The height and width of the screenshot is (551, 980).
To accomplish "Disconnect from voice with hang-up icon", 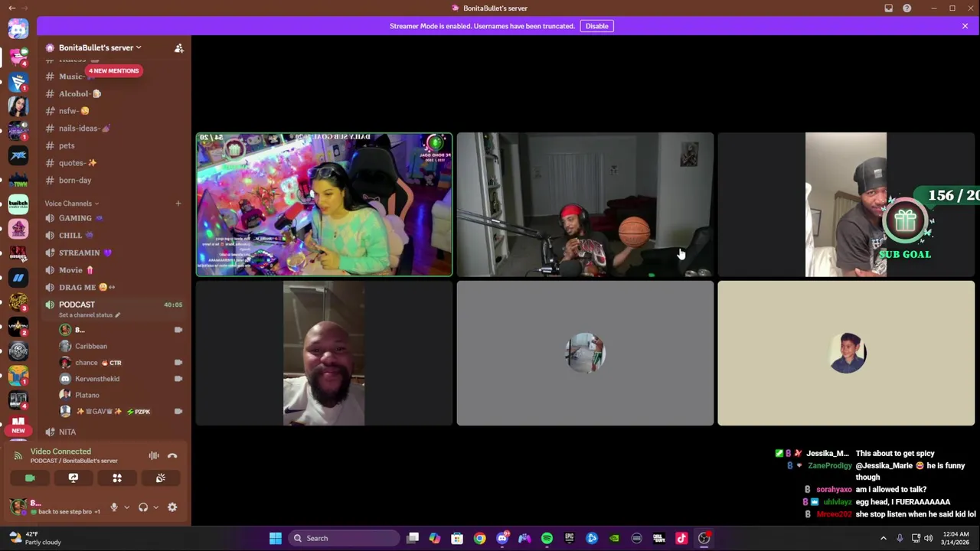I will pos(172,456).
